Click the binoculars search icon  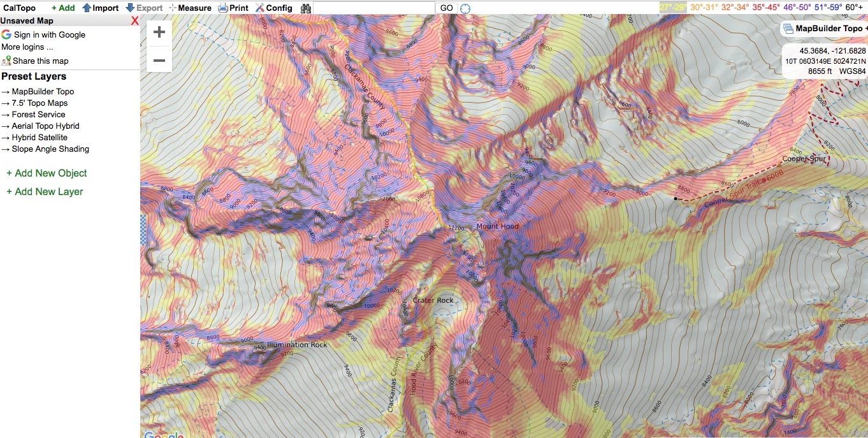306,8
